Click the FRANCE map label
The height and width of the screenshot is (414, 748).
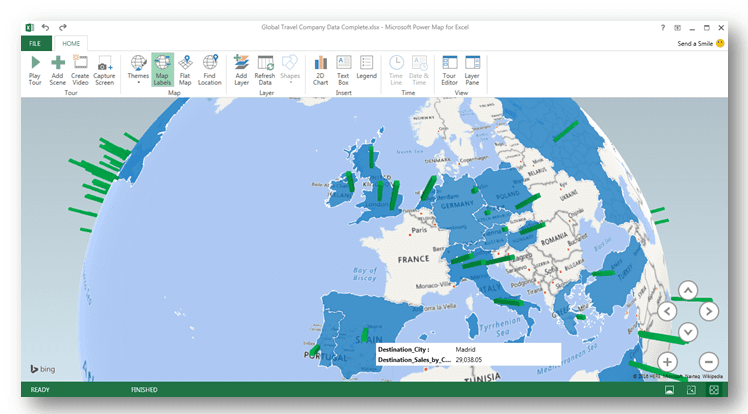413,259
